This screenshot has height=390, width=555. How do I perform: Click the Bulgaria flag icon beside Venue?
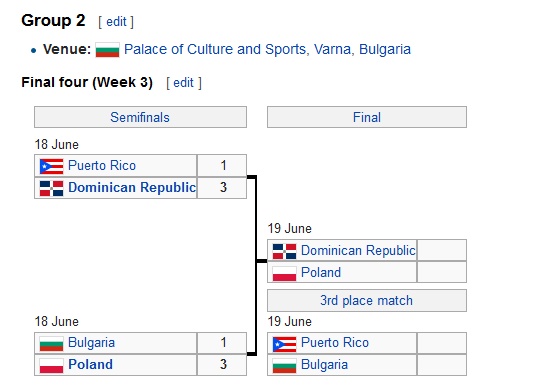click(107, 50)
